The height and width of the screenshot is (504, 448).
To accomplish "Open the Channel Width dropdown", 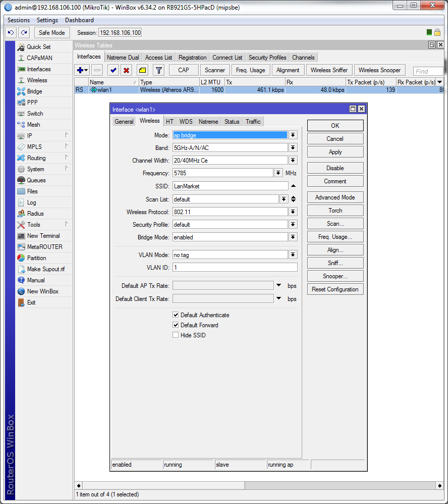I will click(x=293, y=161).
